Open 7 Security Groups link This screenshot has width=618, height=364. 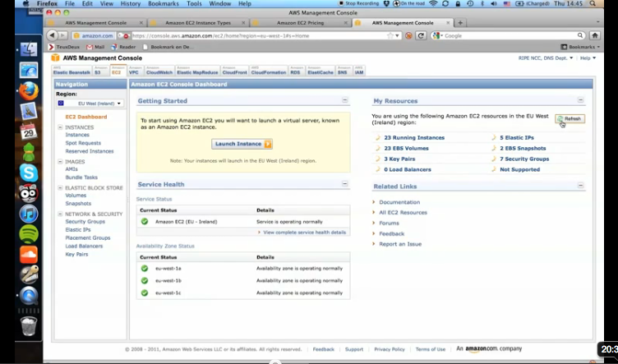point(524,159)
